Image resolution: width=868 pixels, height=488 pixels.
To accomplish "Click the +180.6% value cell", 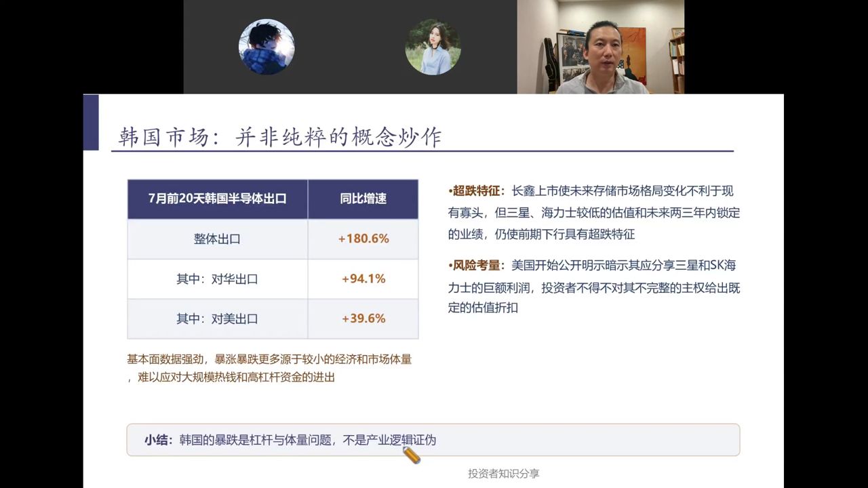I will click(363, 239).
